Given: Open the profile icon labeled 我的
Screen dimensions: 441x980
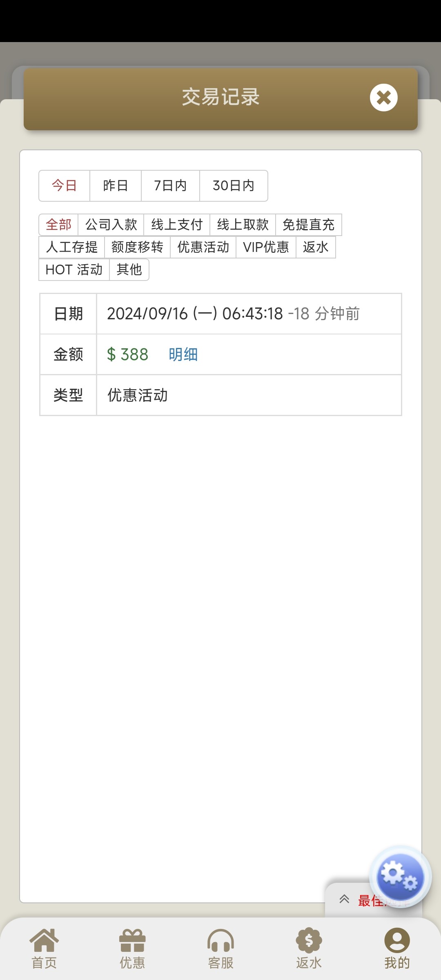Looking at the screenshot, I should coord(397,948).
